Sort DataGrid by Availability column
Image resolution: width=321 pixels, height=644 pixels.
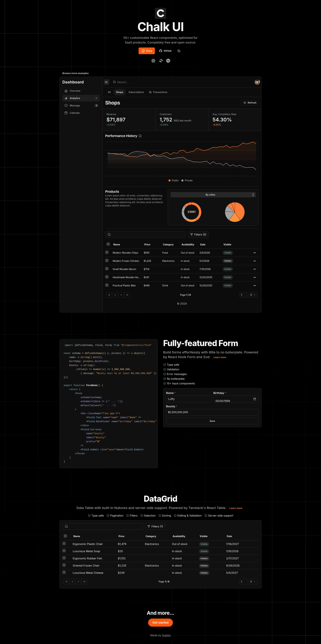point(179,536)
